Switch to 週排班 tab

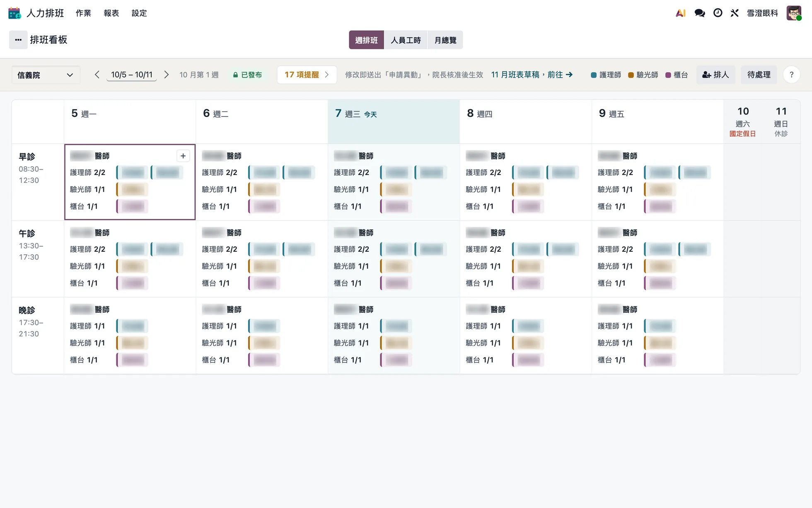coord(366,40)
